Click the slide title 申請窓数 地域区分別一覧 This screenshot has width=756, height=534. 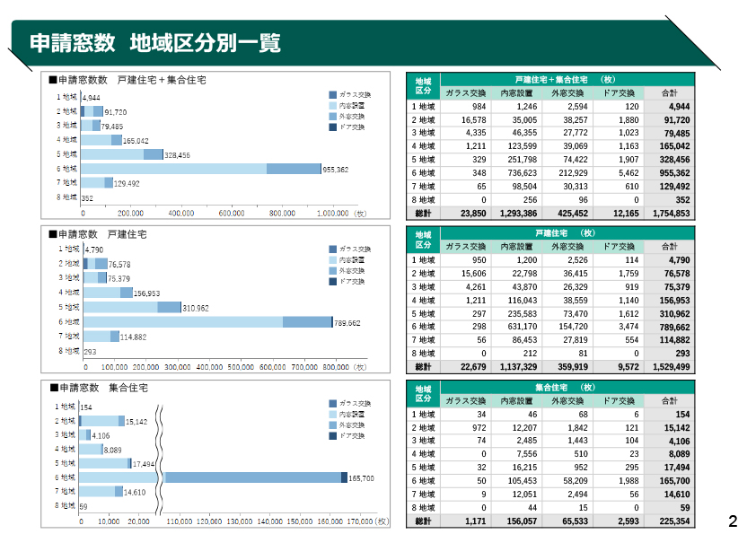[x=154, y=44]
